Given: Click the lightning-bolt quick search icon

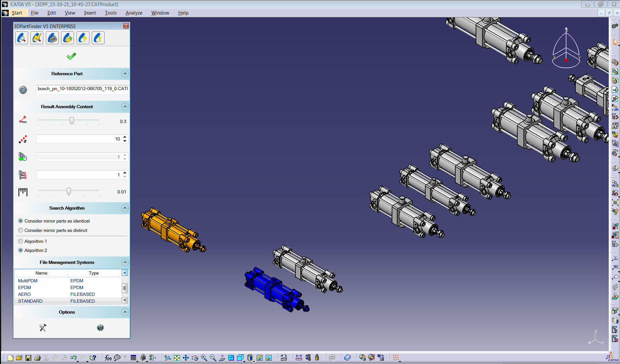Looking at the screenshot, I should [x=37, y=38].
